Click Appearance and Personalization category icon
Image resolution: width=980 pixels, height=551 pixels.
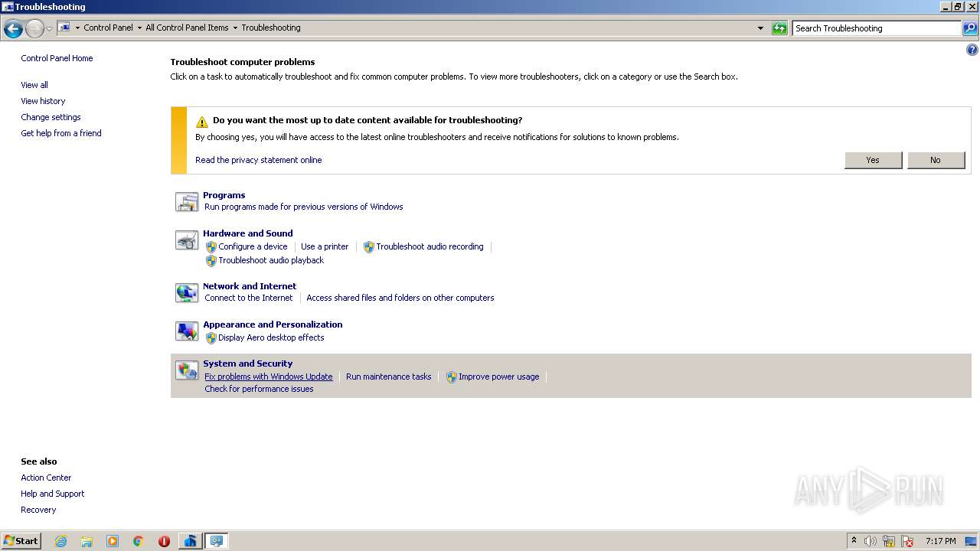[x=187, y=331]
